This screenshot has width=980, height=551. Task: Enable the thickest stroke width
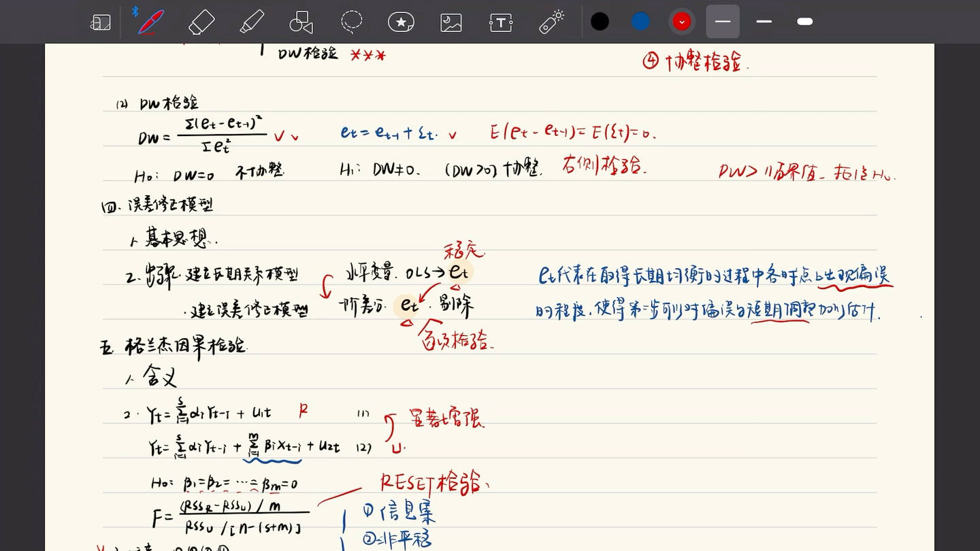pyautogui.click(x=804, y=22)
